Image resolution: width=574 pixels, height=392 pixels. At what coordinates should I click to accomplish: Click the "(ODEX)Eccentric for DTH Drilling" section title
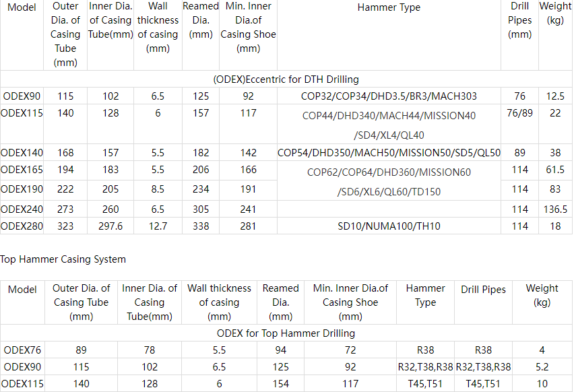(286, 79)
